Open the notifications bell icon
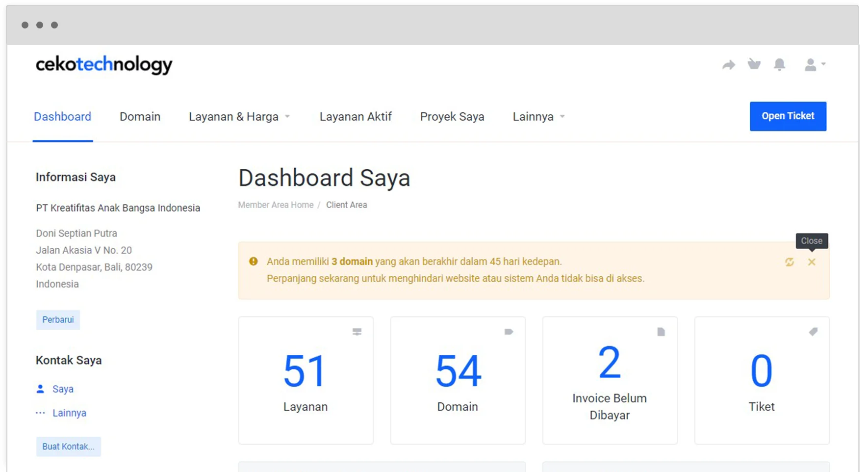The height and width of the screenshot is (472, 868). click(x=780, y=64)
